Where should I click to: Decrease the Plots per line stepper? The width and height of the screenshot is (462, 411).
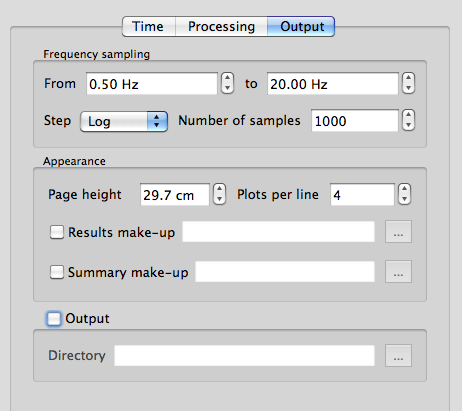[404, 199]
